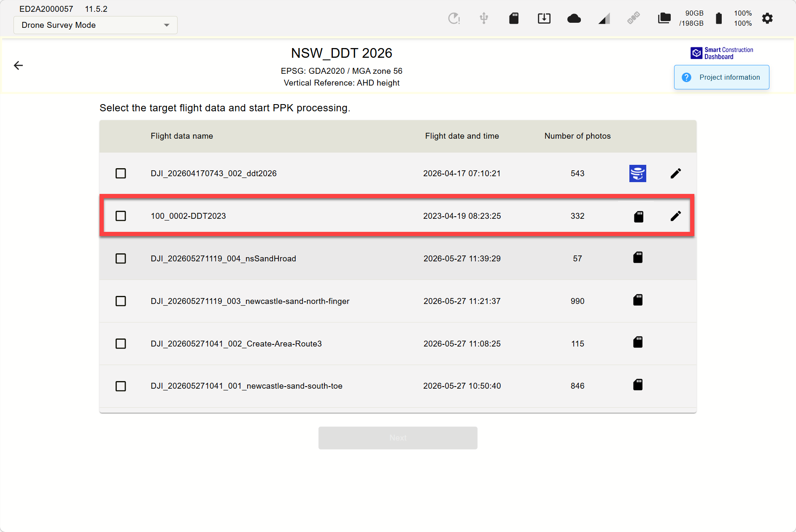Open the settings gear icon
The image size is (796, 532).
(767, 18)
